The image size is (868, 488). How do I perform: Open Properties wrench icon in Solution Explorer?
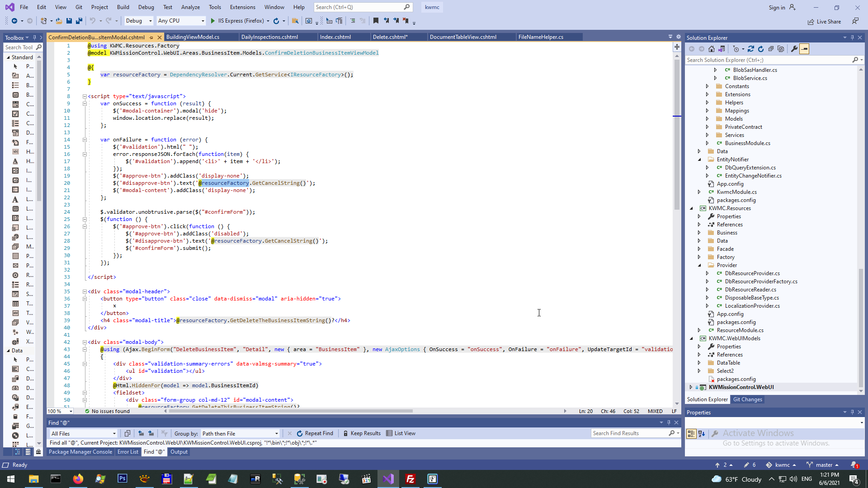[x=794, y=49]
